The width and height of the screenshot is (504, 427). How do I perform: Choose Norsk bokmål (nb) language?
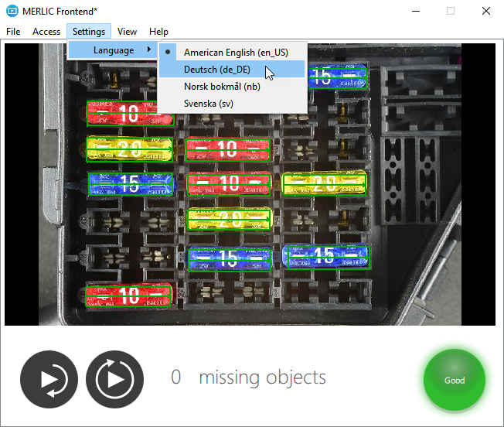221,86
